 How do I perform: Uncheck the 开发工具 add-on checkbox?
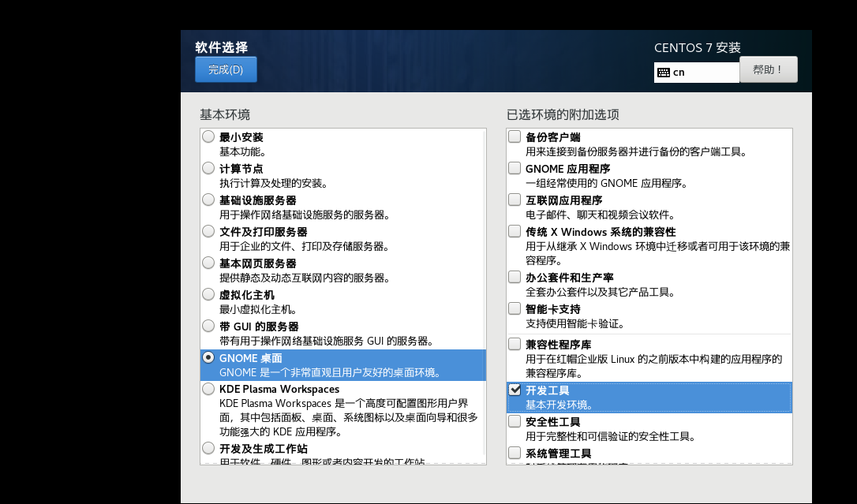click(x=515, y=390)
